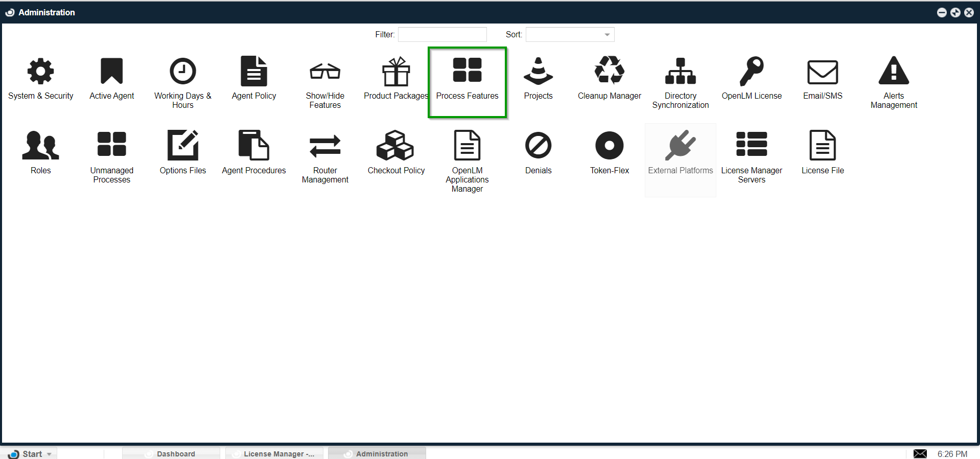
Task: Open Token-Flex icon
Action: pos(609,146)
